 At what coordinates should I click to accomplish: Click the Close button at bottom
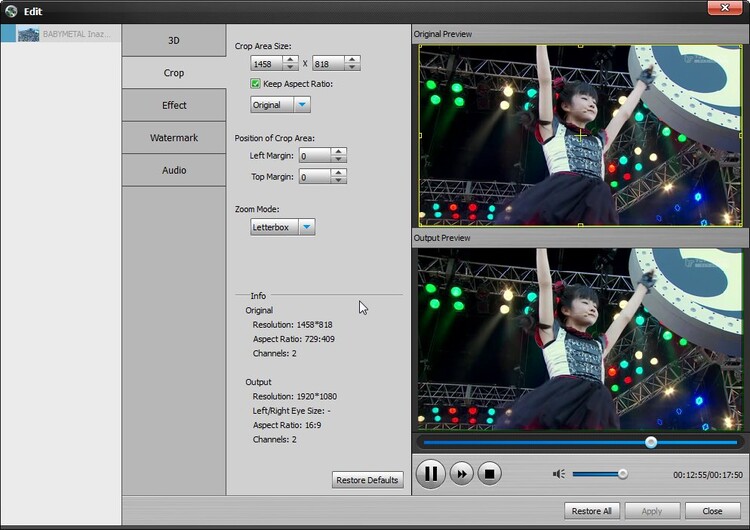[x=712, y=511]
